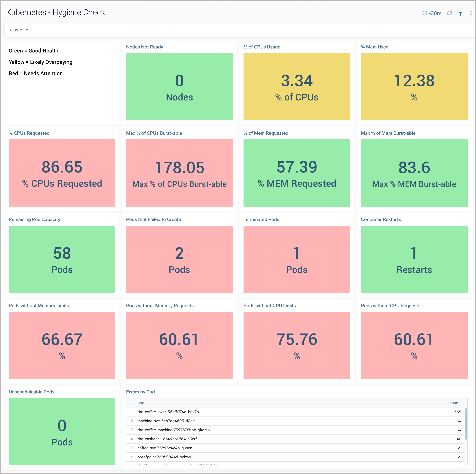Click the clock icon next to -30m
476x474 pixels.
coord(424,13)
